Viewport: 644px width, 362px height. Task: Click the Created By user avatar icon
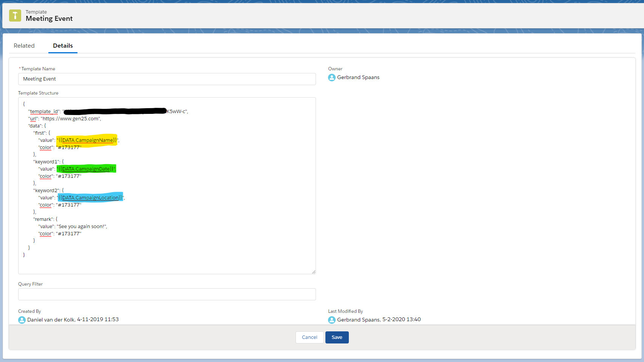point(22,320)
